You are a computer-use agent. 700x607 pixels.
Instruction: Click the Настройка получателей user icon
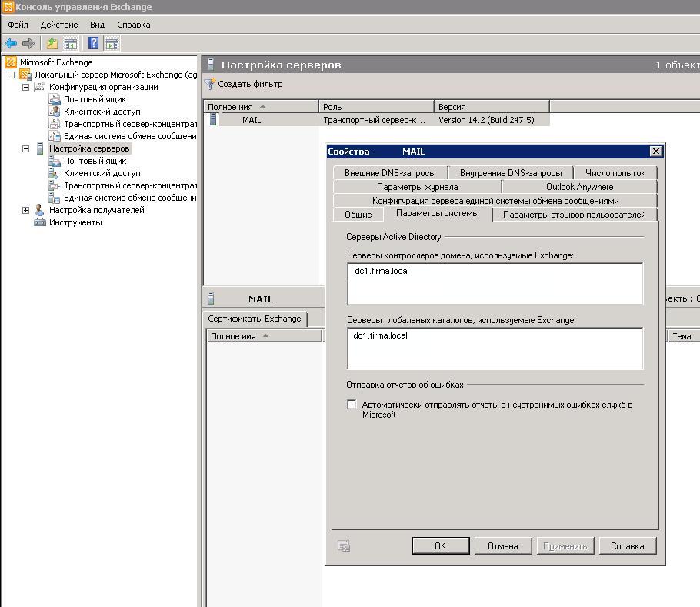(x=40, y=210)
